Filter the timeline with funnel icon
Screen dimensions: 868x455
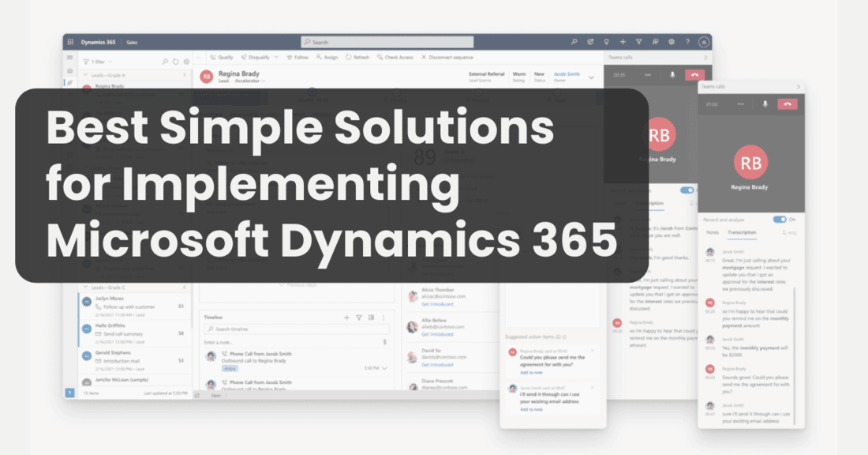[x=359, y=318]
